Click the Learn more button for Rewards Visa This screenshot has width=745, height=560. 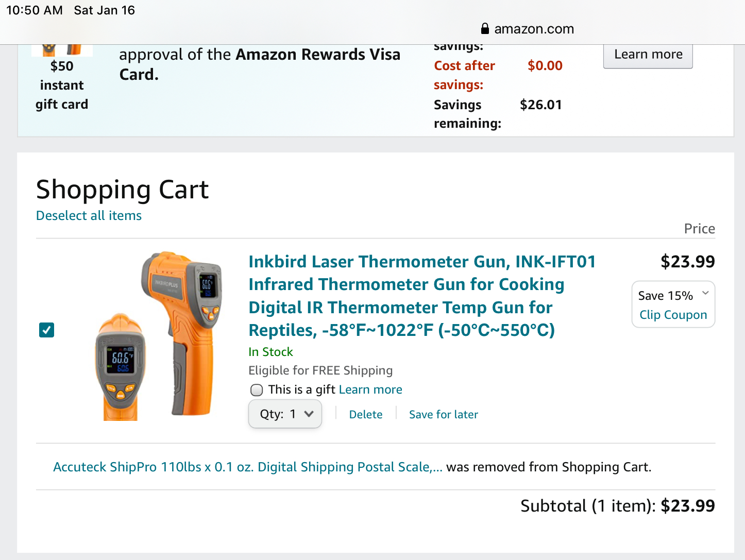648,55
